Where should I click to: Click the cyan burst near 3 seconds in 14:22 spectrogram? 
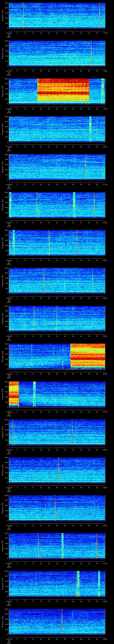14,243
